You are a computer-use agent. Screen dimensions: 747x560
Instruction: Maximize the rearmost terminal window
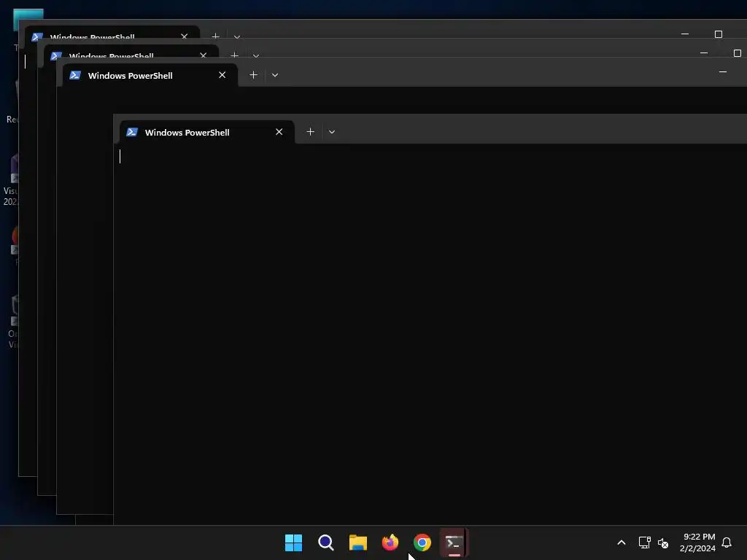(x=719, y=34)
